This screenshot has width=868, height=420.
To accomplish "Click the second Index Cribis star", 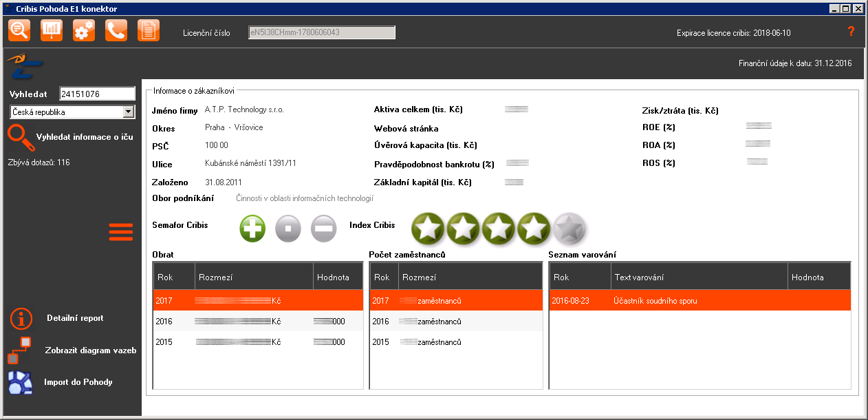I will tap(464, 227).
